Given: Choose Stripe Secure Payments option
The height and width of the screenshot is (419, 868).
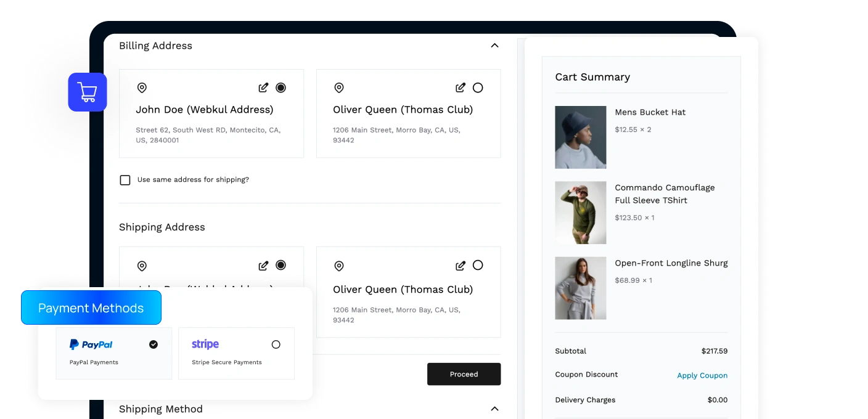Looking at the screenshot, I should (276, 344).
